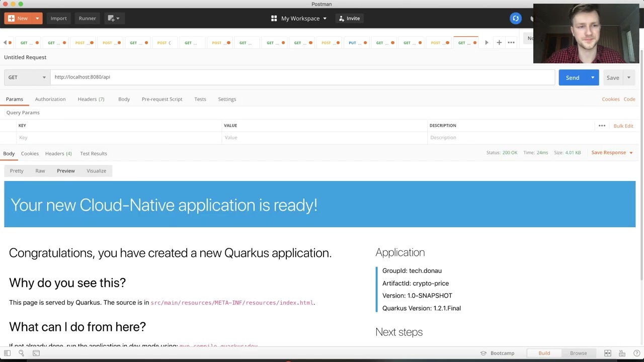
Task: Open the Save Response dropdown arrow
Action: pos(631,152)
